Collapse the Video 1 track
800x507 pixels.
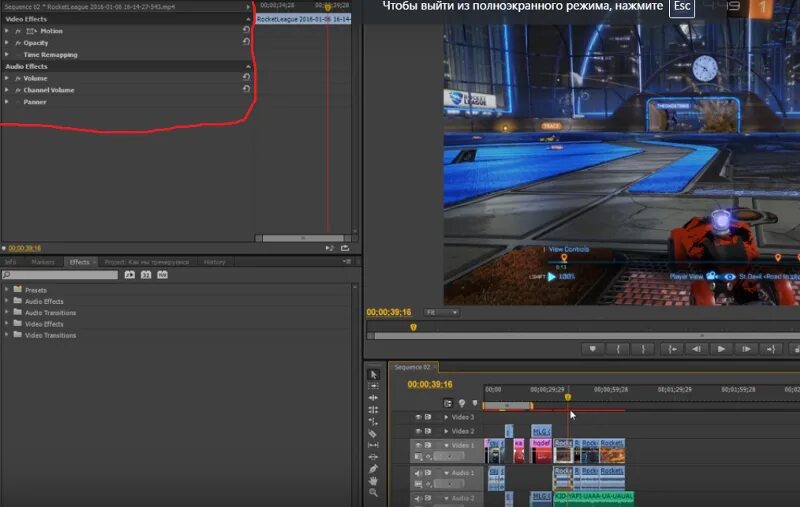click(446, 445)
